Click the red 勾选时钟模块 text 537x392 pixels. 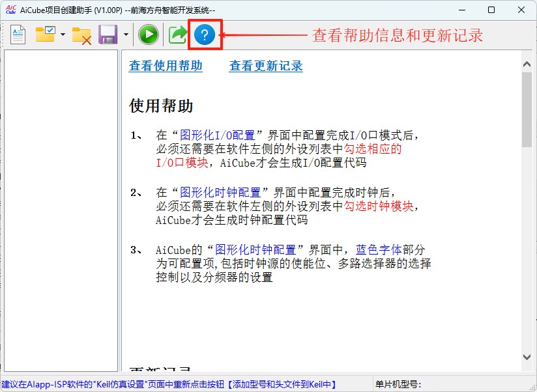379,206
